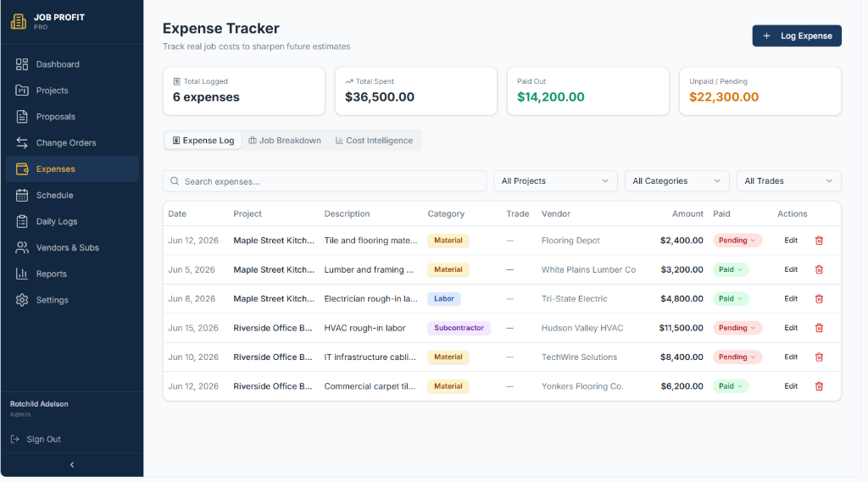Click the Job Profit Pro logo icon
This screenshot has height=482, width=868.
coord(19,21)
